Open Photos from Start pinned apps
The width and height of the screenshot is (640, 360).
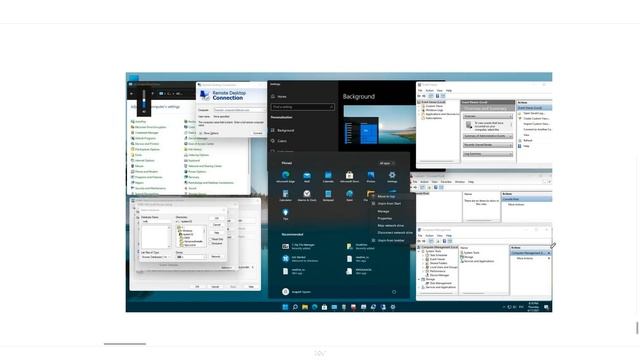tap(371, 176)
